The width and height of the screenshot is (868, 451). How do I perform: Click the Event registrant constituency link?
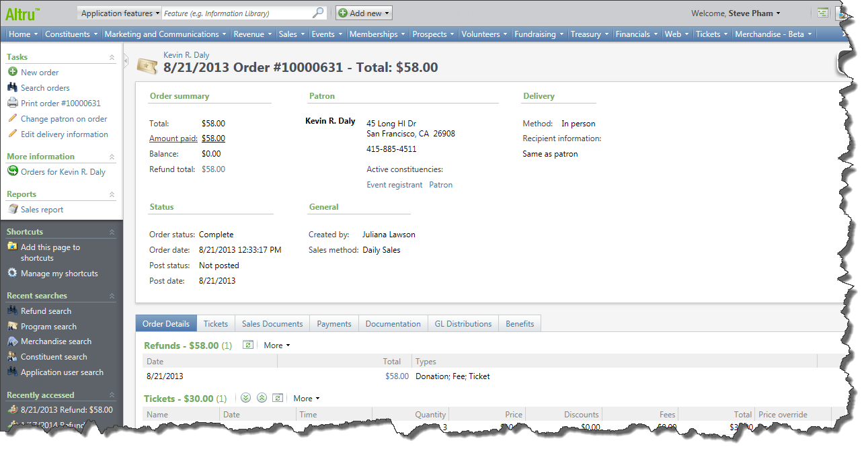tap(395, 185)
